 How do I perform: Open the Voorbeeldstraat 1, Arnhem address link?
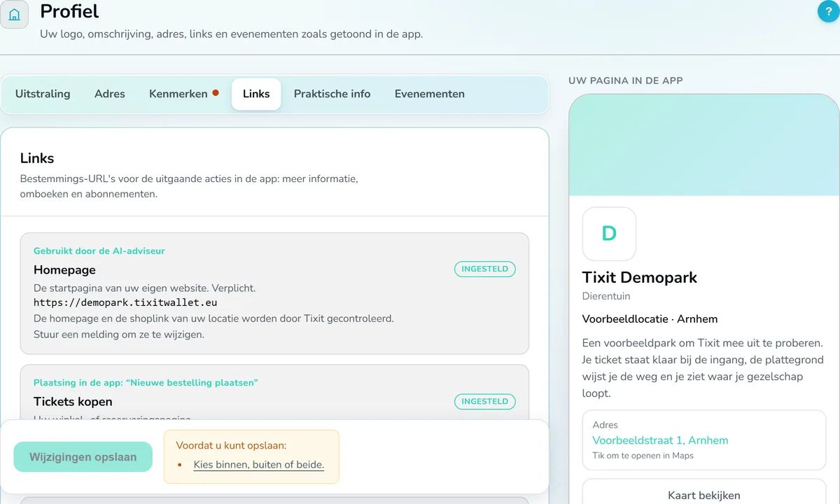660,440
